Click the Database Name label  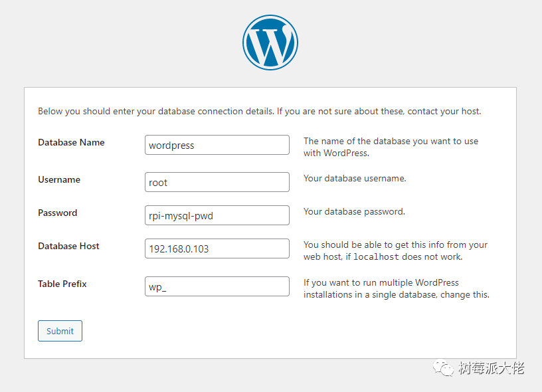[71, 142]
